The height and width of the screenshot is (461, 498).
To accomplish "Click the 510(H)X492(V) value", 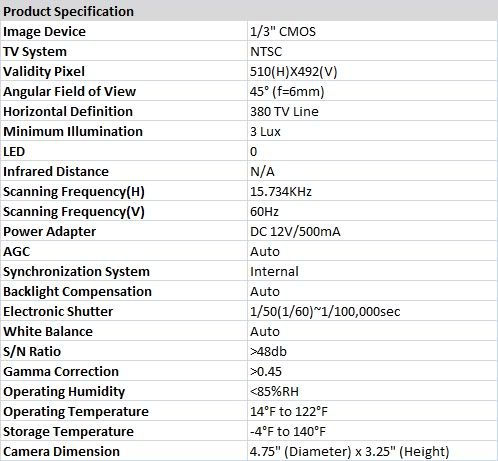I will [294, 72].
